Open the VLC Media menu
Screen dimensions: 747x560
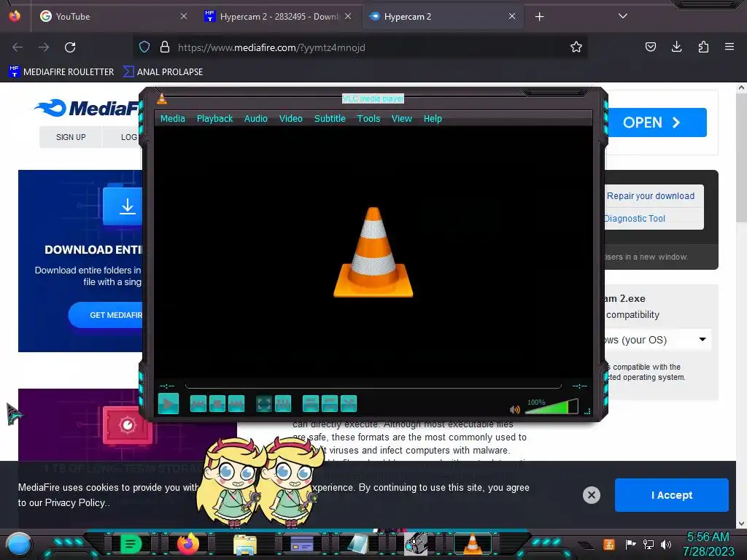point(172,119)
